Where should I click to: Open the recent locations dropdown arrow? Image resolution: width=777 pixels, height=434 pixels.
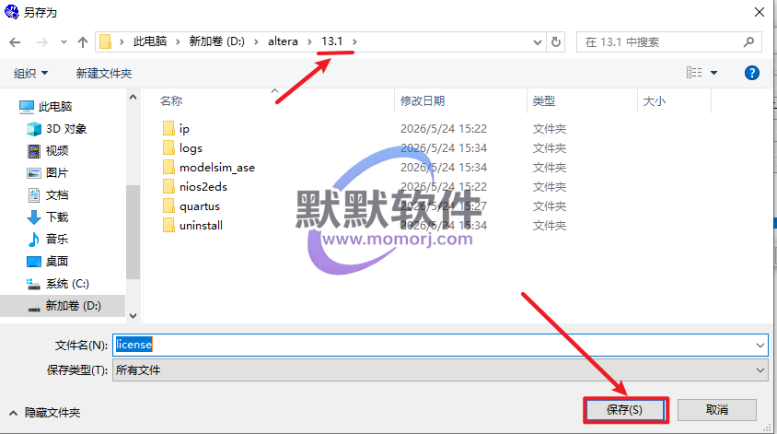(x=63, y=43)
